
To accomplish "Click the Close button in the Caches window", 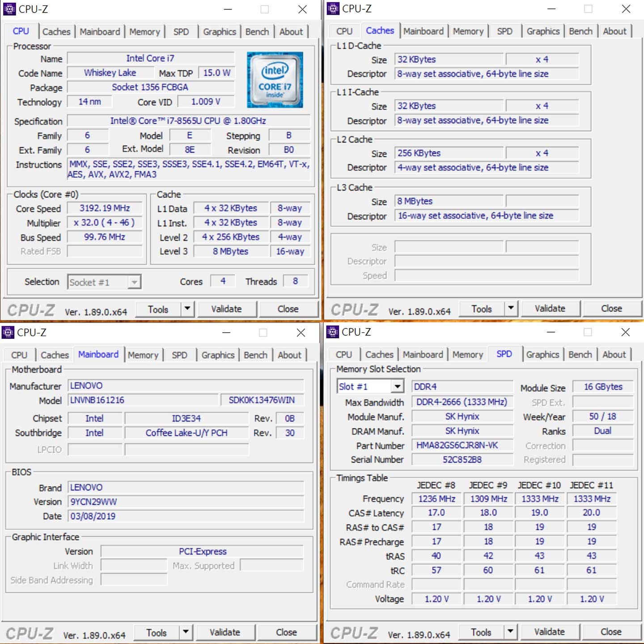I will (611, 308).
